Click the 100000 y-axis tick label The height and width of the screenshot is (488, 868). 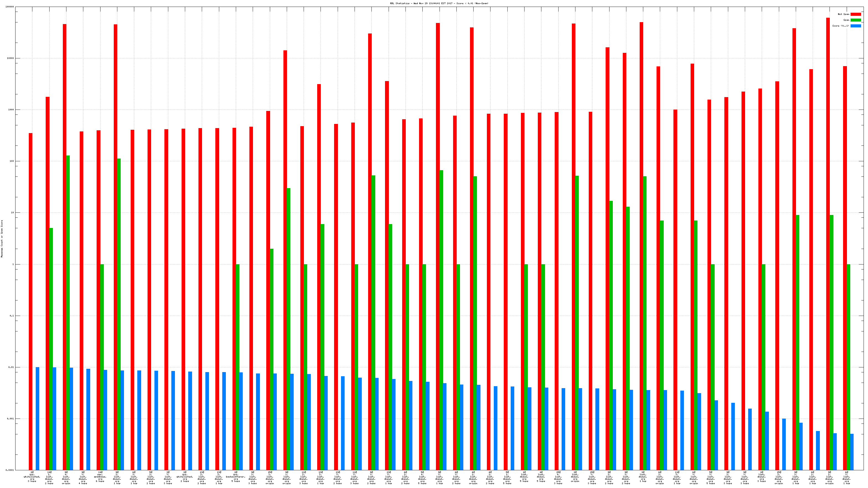point(10,7)
